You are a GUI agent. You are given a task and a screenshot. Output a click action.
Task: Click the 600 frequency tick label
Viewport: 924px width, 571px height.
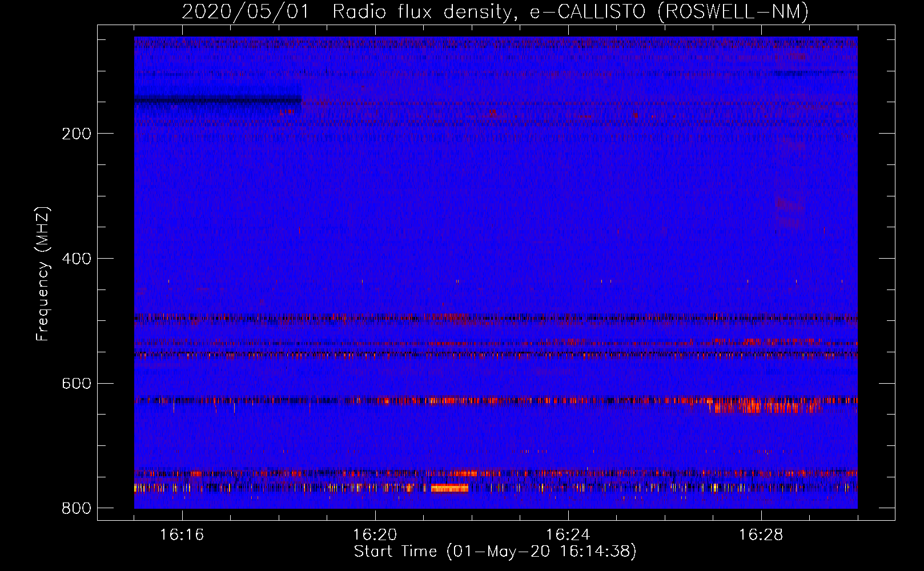click(77, 383)
